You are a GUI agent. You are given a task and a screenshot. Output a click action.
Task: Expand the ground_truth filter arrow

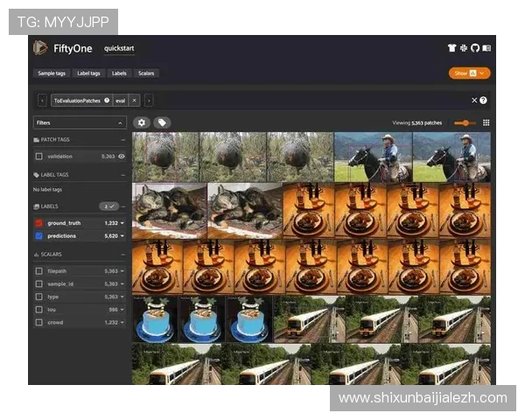122,223
